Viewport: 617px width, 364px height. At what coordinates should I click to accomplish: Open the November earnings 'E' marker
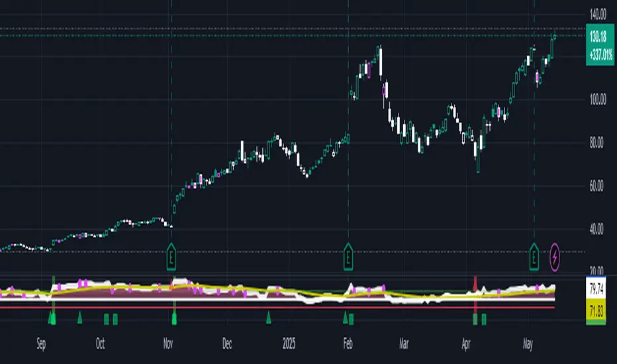point(171,257)
